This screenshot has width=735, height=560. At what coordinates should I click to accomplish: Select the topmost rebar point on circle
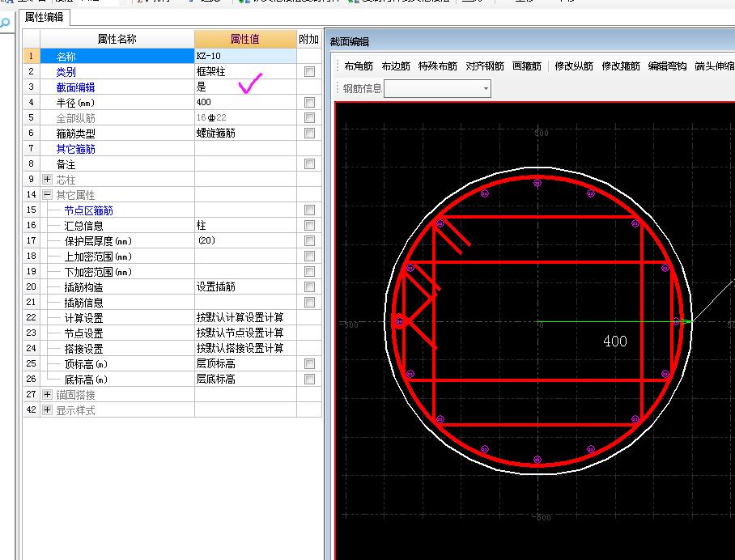[537, 183]
